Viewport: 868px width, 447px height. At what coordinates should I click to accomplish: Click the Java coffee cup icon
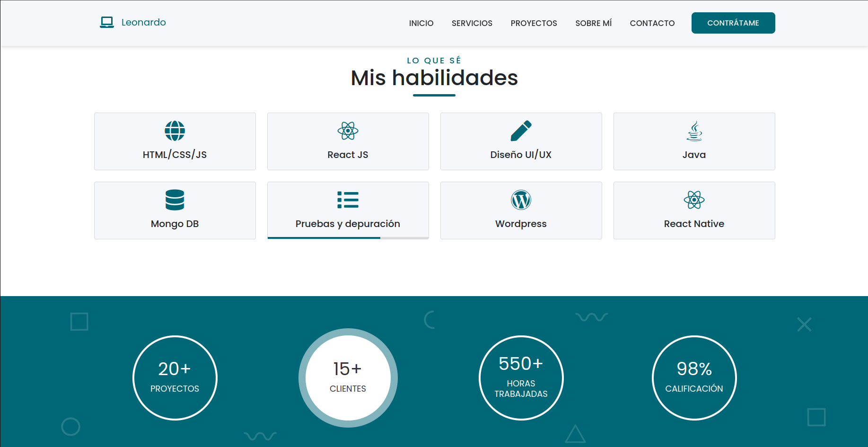(x=694, y=131)
